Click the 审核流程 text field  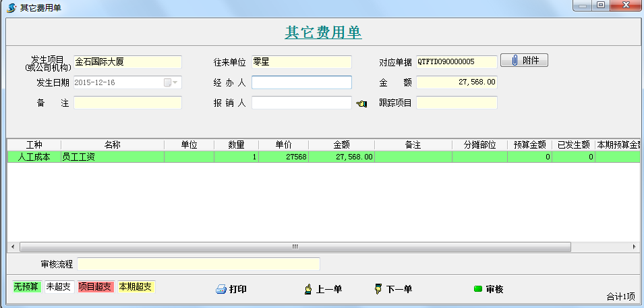click(198, 264)
